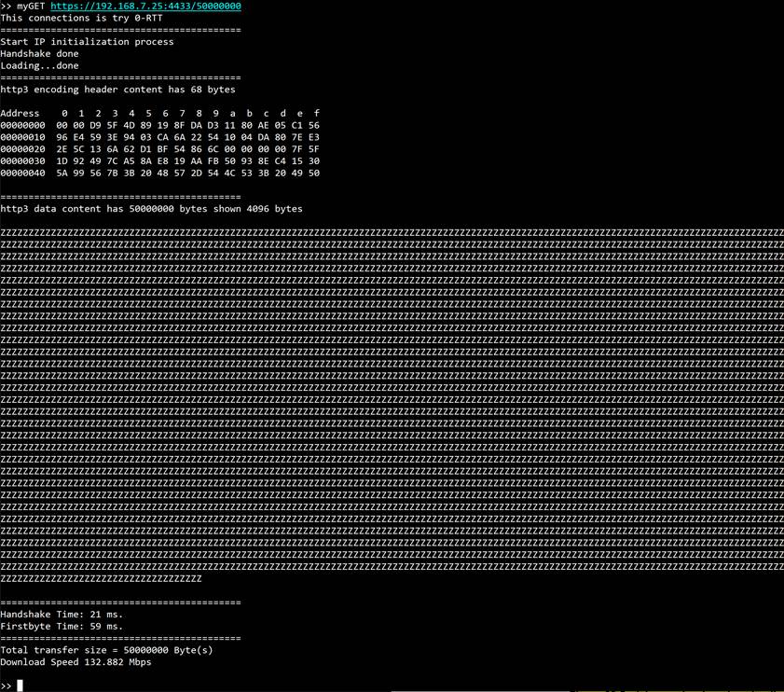784x692 pixels.
Task: Click the short last line of Z characters
Action: click(x=101, y=579)
